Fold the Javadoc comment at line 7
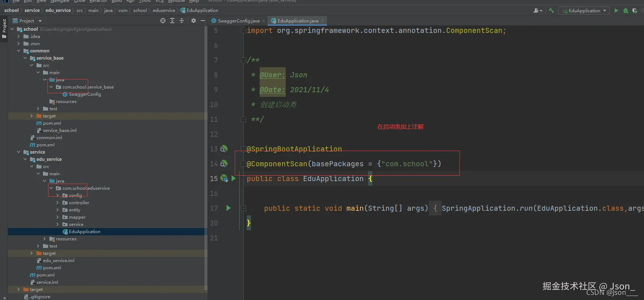 click(243, 60)
